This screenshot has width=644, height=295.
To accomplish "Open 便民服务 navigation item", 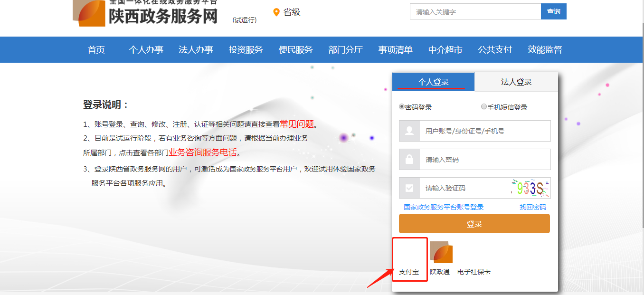I will (x=295, y=50).
